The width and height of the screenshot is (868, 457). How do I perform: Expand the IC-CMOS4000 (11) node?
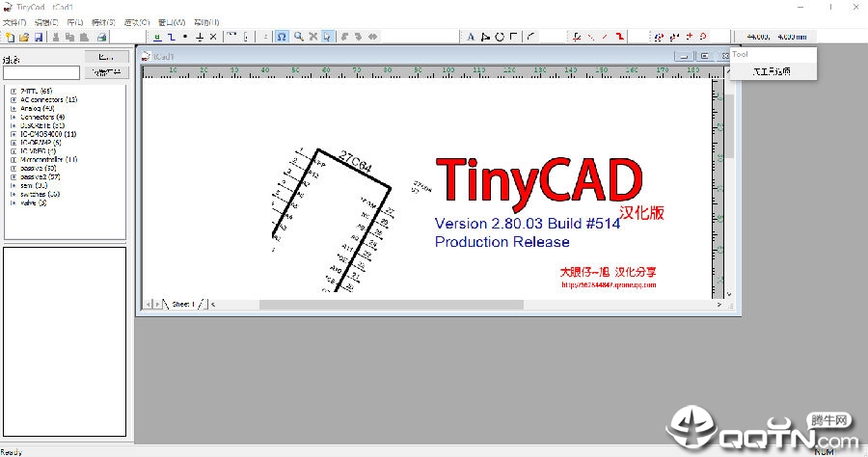[14, 134]
